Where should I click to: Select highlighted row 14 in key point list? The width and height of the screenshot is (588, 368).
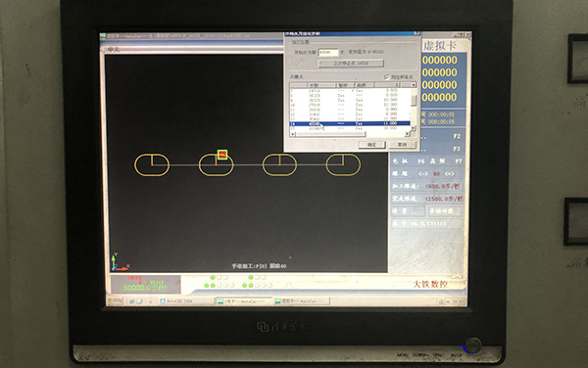[x=350, y=123]
